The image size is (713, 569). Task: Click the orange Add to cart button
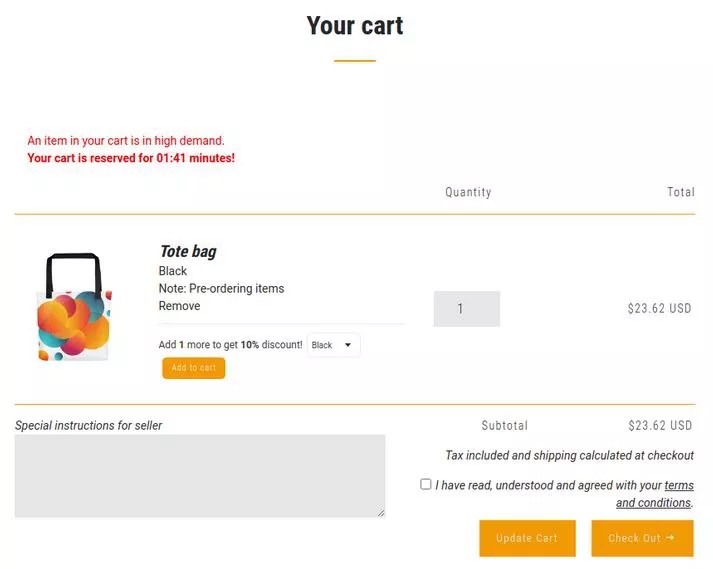click(x=194, y=368)
